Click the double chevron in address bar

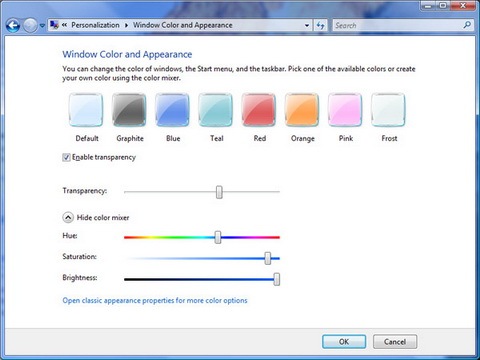click(64, 25)
